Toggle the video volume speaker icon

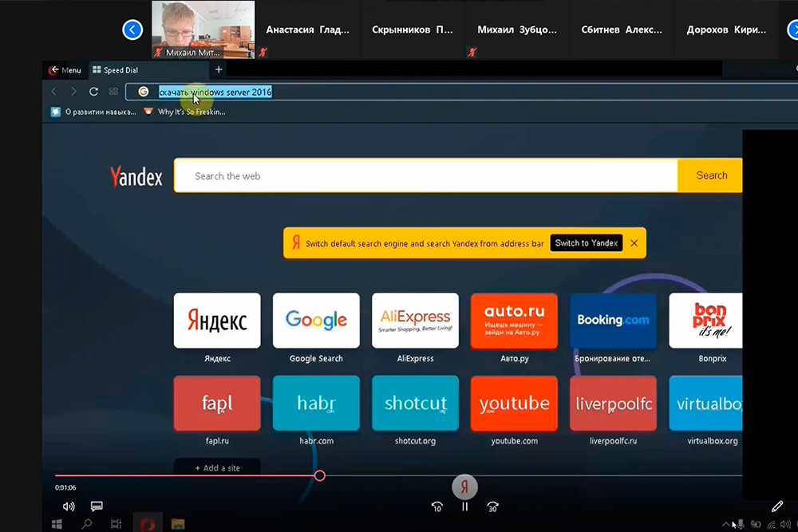tap(69, 506)
